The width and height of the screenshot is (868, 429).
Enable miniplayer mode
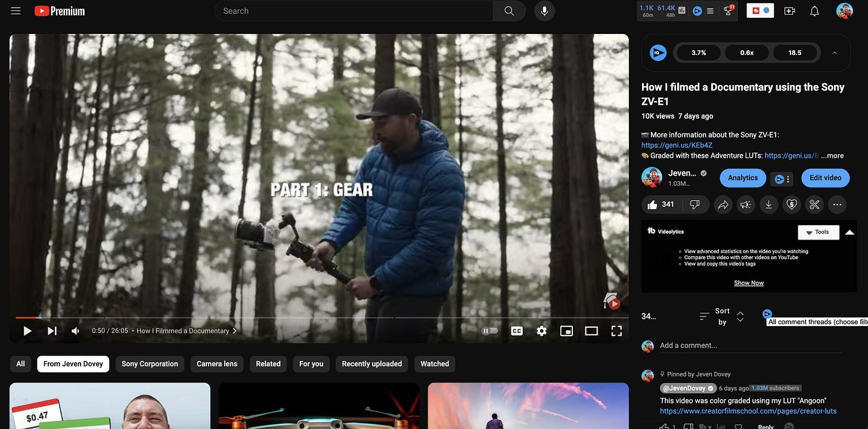pos(566,331)
